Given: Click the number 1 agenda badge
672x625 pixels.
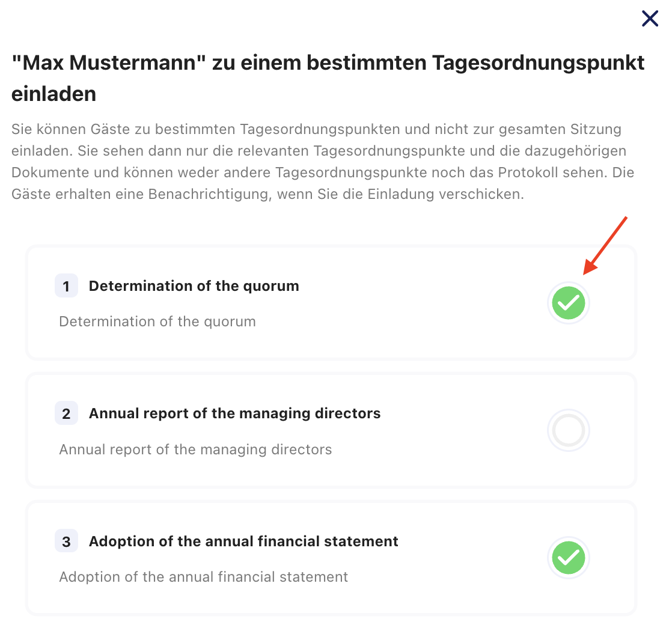Looking at the screenshot, I should tap(66, 285).
